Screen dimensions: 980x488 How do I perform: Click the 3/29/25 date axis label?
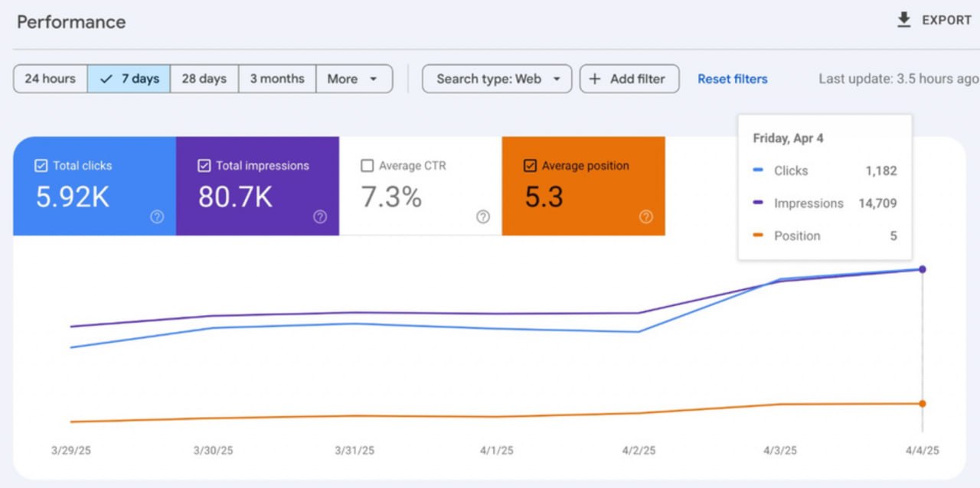click(71, 451)
